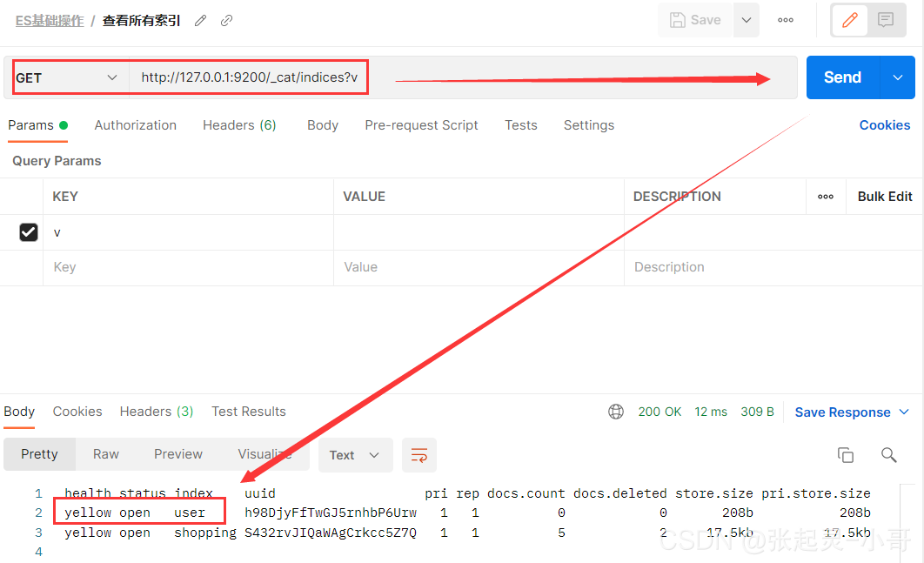The width and height of the screenshot is (924, 563).
Task: Click the 309 B response size
Action: tap(757, 412)
